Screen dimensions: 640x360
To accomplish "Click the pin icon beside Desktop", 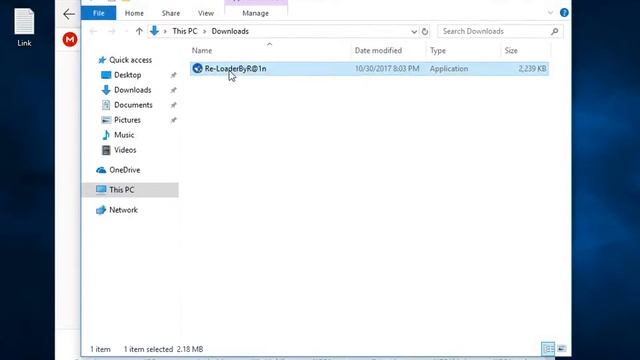I will 173,75.
